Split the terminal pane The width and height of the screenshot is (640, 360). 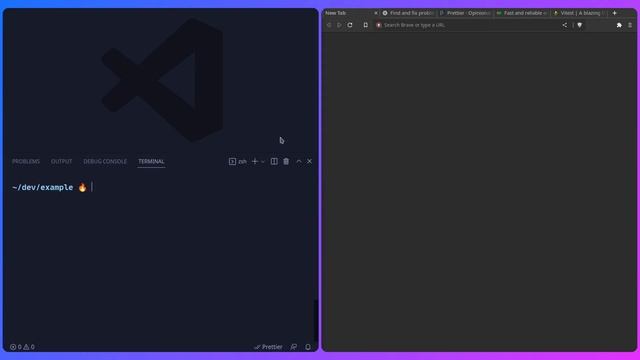pos(274,162)
